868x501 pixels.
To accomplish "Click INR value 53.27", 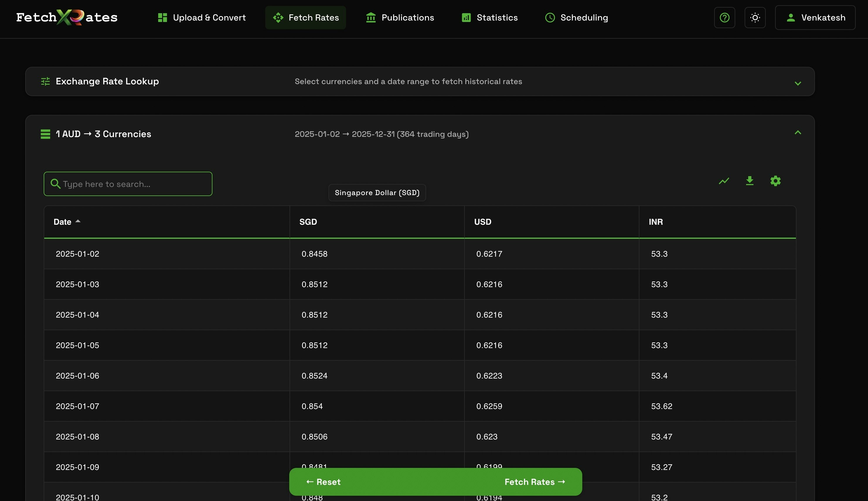I will pos(661,467).
